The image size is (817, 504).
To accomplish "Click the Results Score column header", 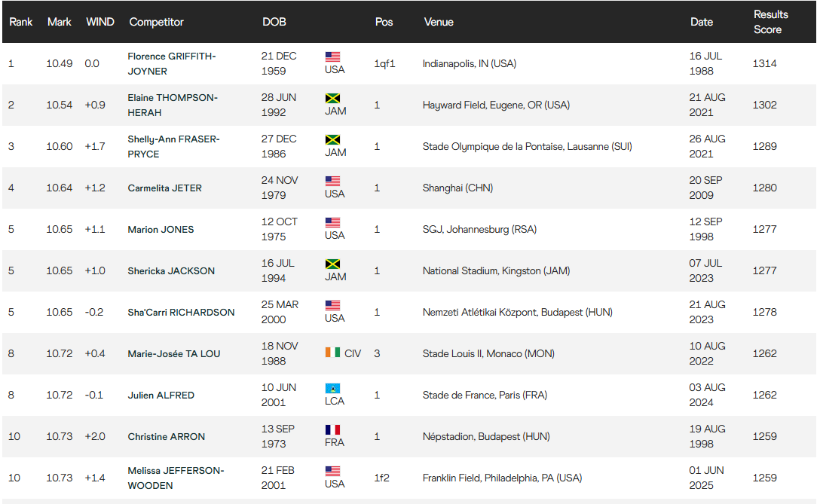I will pyautogui.click(x=770, y=22).
